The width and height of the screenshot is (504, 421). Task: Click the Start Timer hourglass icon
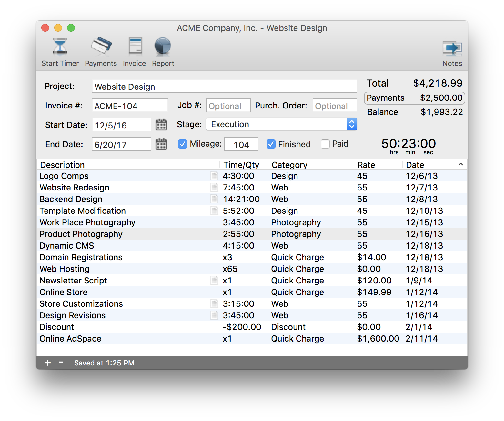[x=60, y=46]
